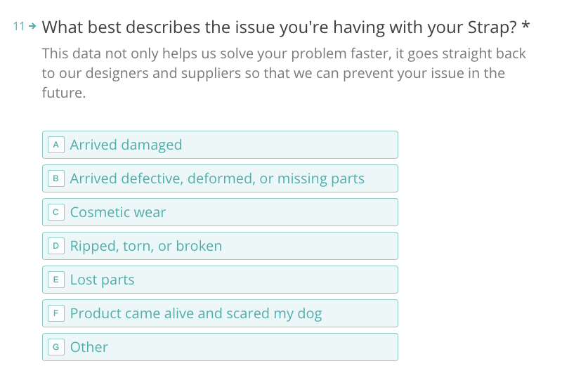Click the F key badge
The height and width of the screenshot is (392, 562).
point(56,313)
